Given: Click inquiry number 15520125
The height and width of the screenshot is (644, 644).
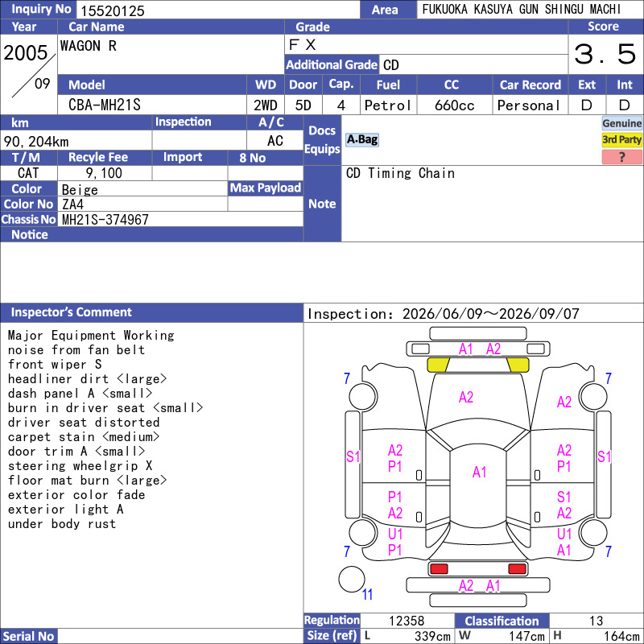Looking at the screenshot, I should (x=113, y=11).
